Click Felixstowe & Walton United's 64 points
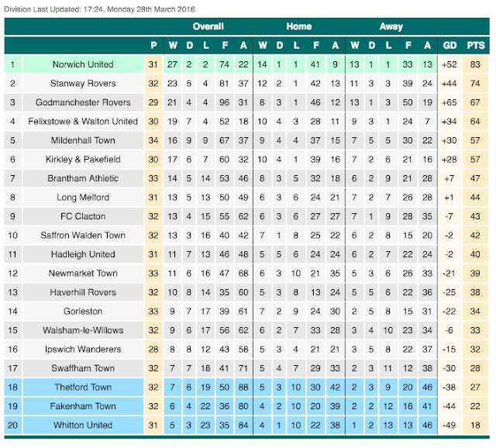 click(475, 122)
